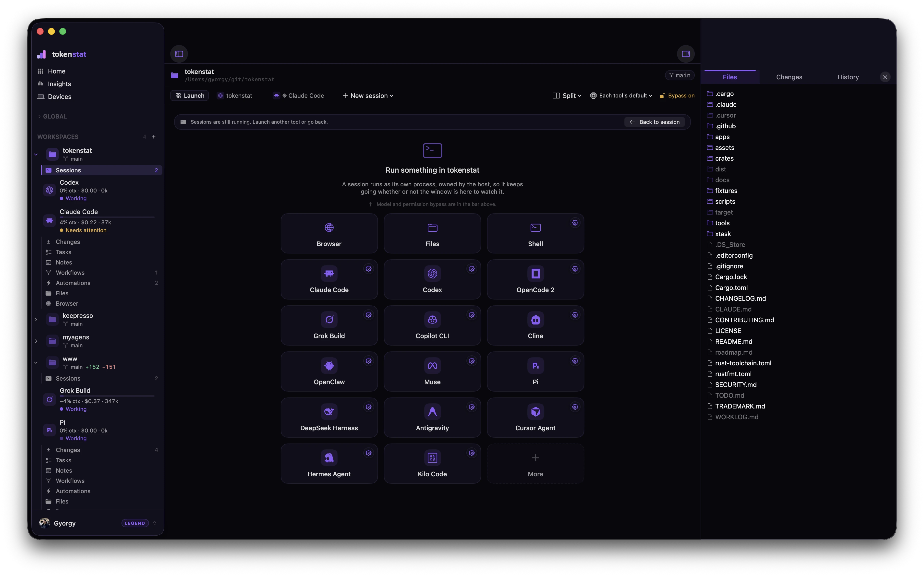
Task: Launch Cline tool card
Action: point(535,325)
